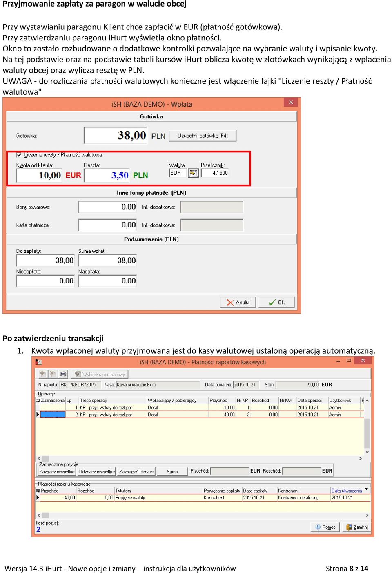Click the Uzupełnij gotówką (F4) button

click(203, 136)
